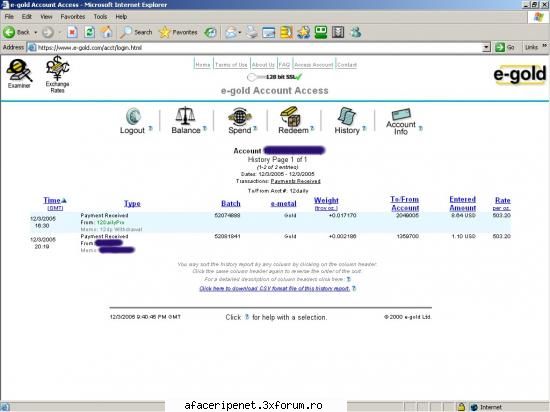
Task: Open the Favorites menu
Action: click(x=73, y=16)
